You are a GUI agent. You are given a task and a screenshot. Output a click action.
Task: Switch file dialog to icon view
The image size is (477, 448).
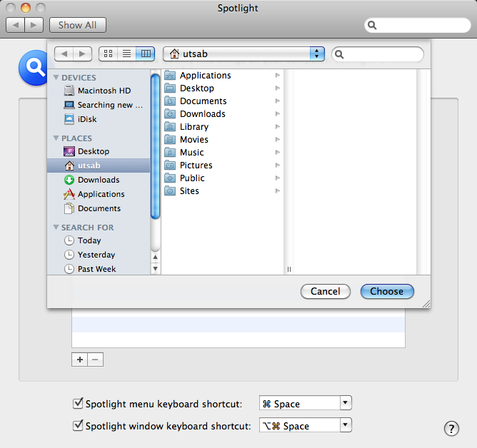point(108,54)
